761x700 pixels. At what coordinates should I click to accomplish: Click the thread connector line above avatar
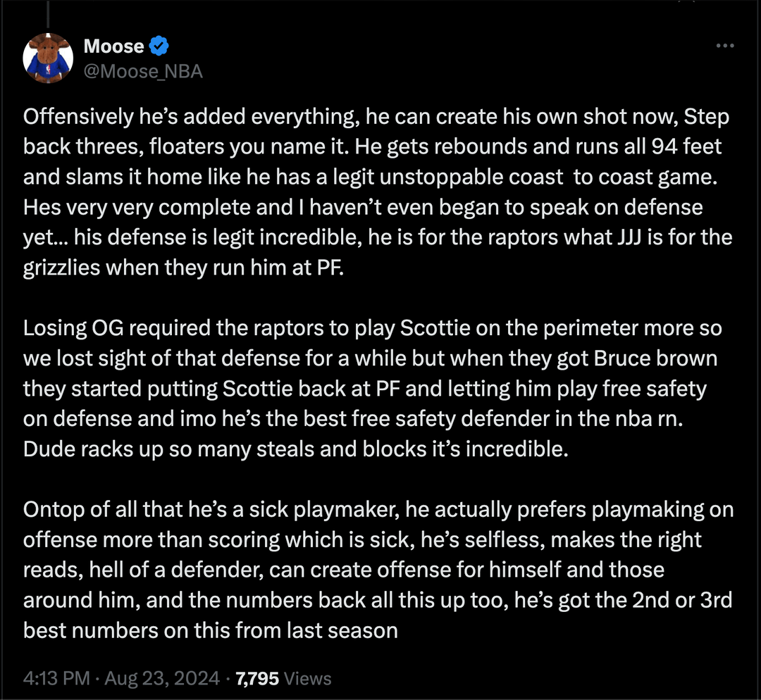49,14
